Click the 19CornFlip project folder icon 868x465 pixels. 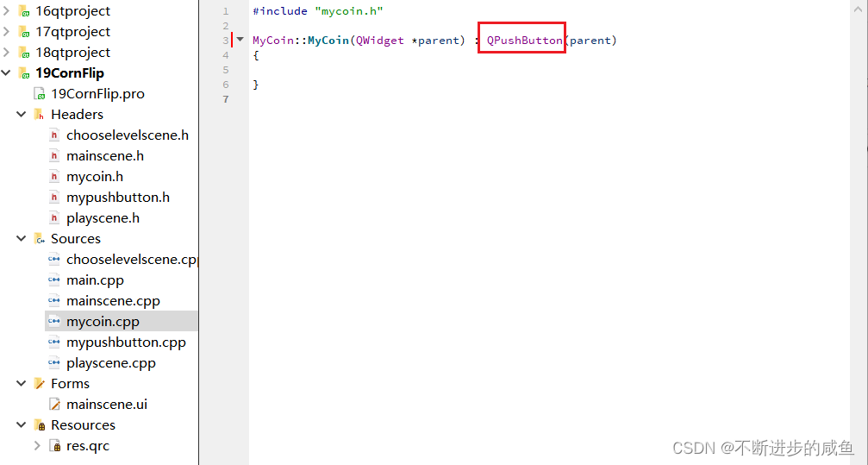click(x=24, y=73)
